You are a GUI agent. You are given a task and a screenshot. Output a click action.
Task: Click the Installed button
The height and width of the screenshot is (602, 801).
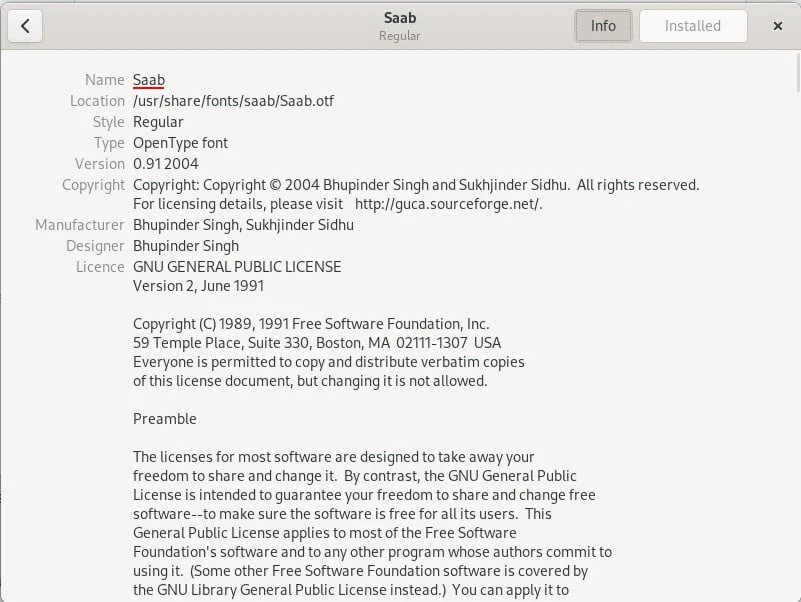point(692,26)
